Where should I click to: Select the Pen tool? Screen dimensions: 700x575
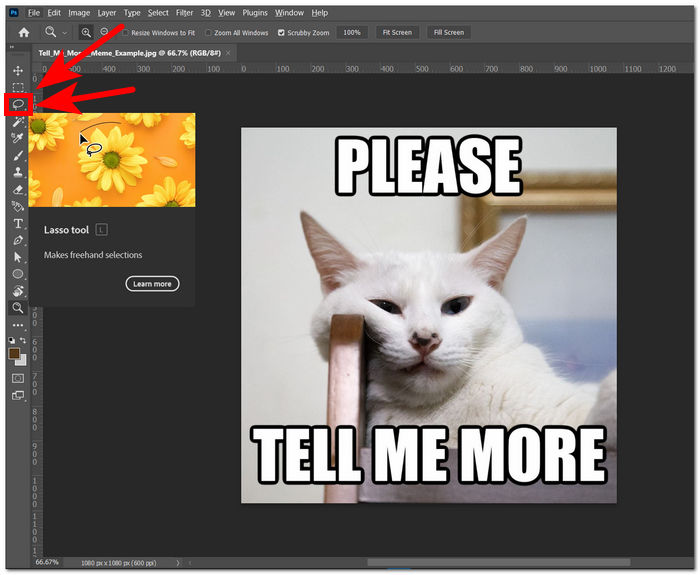tap(18, 240)
